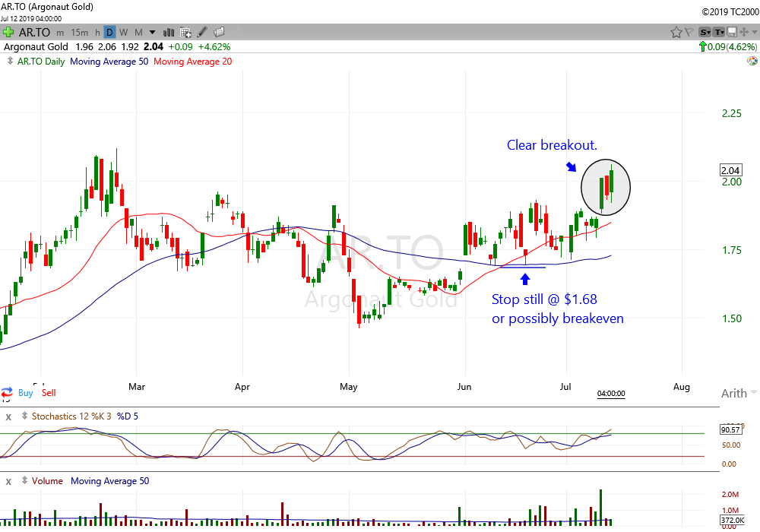The height and width of the screenshot is (532, 760).
Task: Click the '%D 5' label
Action: pyautogui.click(x=128, y=416)
